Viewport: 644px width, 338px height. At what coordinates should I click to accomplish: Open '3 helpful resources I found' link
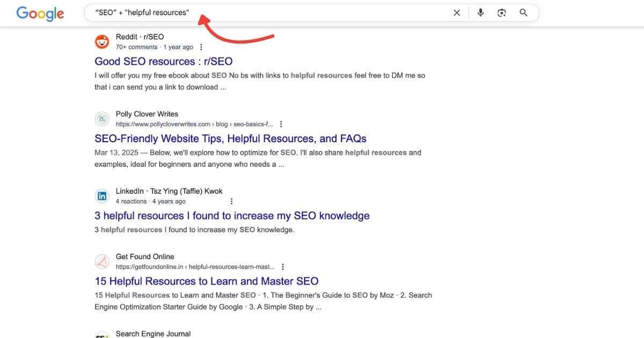coord(232,216)
